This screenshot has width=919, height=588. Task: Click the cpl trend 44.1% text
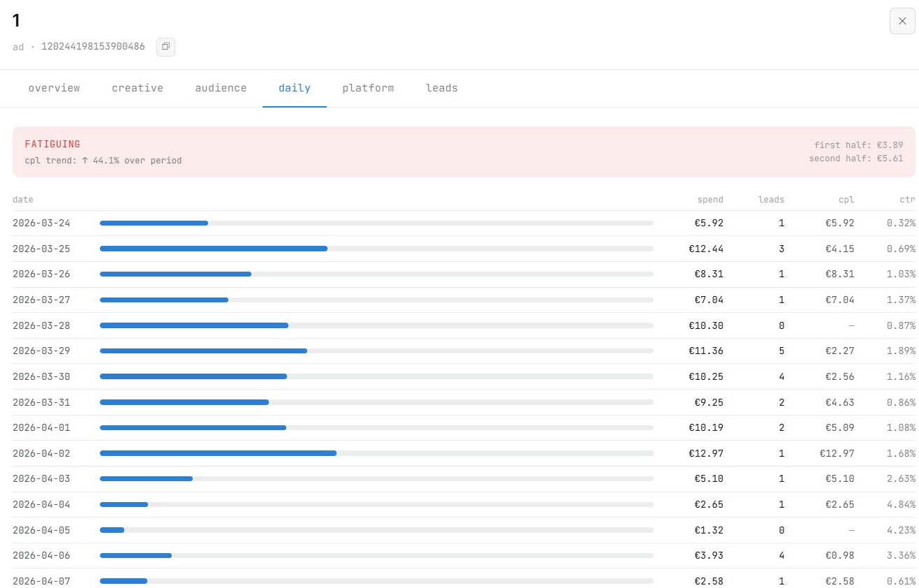point(103,161)
